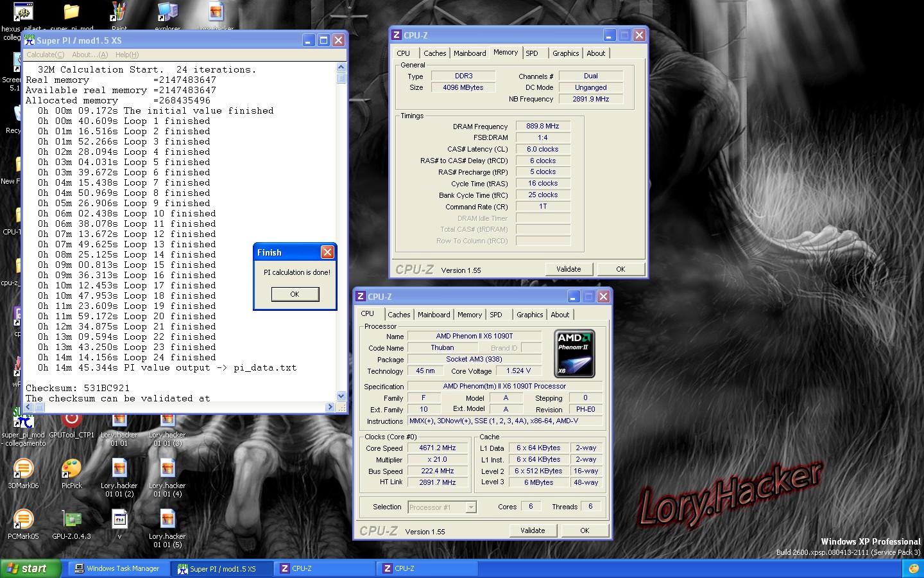Click Super PI horizontal scrollbar right arrow
The width and height of the screenshot is (924, 578).
click(x=330, y=407)
